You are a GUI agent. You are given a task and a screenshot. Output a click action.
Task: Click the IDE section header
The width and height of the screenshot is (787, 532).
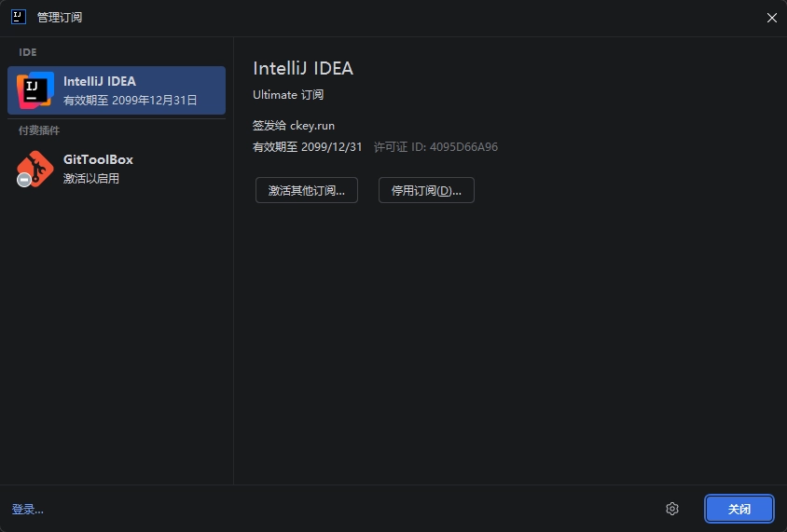pyautogui.click(x=28, y=52)
